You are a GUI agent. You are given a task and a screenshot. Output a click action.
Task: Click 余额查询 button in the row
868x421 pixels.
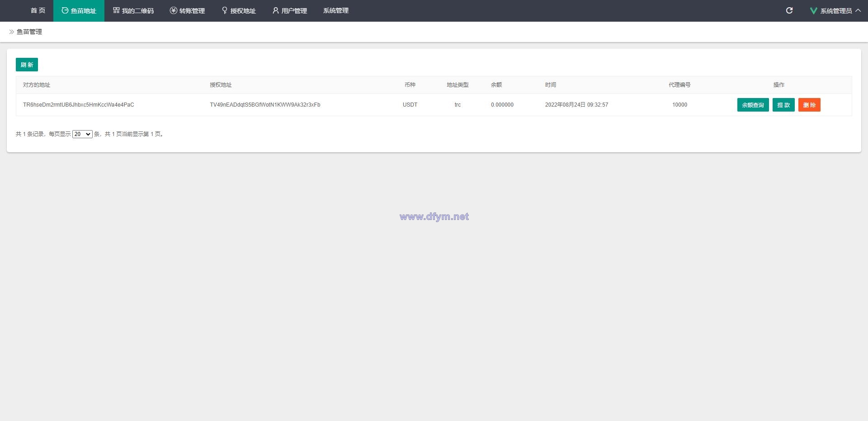coord(753,105)
